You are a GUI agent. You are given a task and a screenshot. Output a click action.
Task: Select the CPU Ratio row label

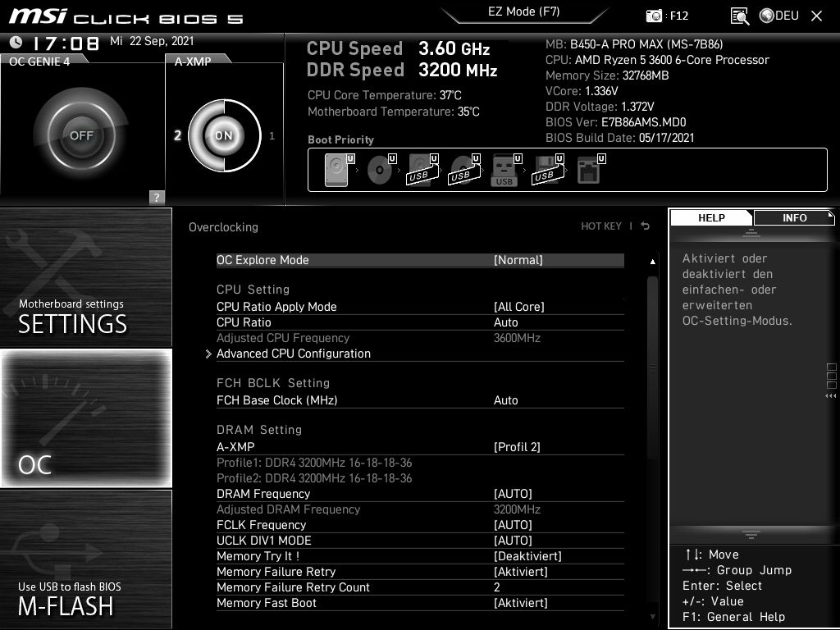pyautogui.click(x=244, y=322)
